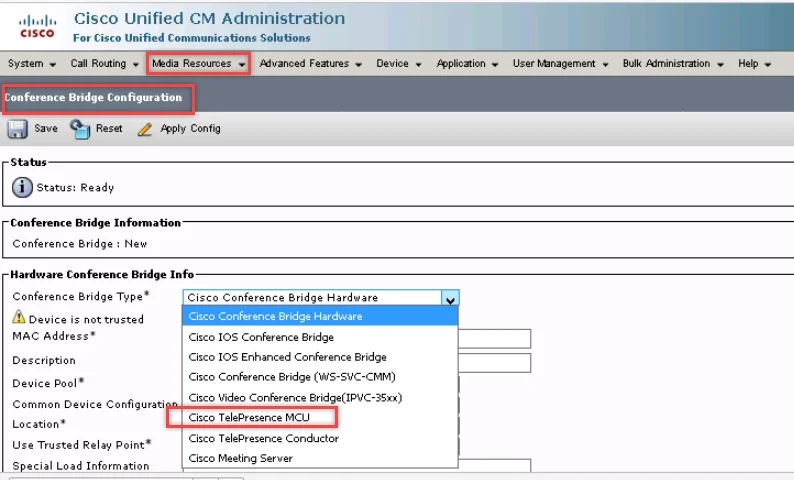The width and height of the screenshot is (794, 480).
Task: Click the Apply Config button label
Action: pyautogui.click(x=190, y=129)
